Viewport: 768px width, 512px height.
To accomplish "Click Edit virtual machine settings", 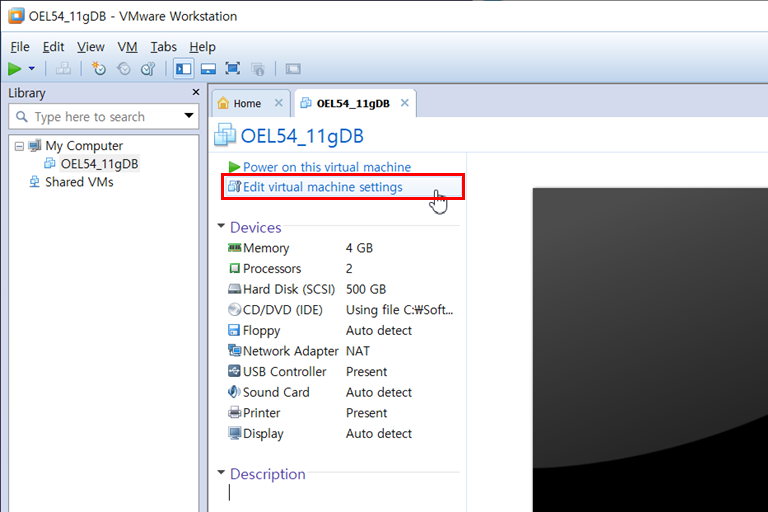I will click(322, 187).
